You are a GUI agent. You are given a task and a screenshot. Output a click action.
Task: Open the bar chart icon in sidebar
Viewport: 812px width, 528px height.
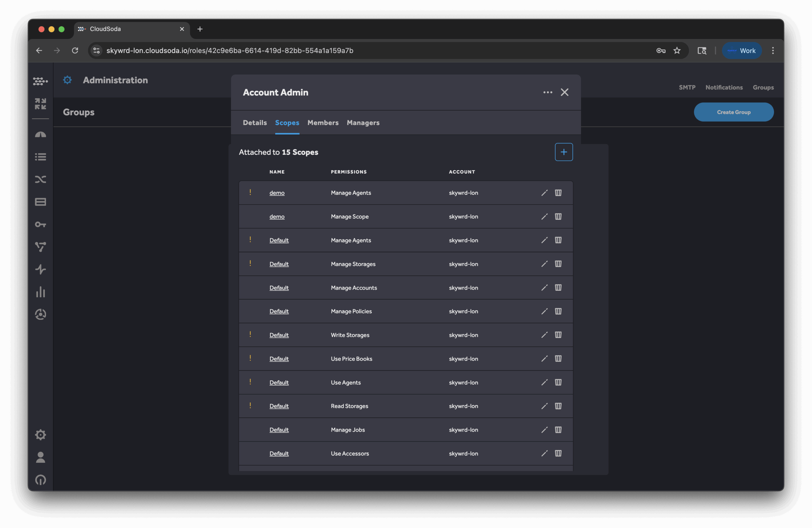click(x=40, y=292)
